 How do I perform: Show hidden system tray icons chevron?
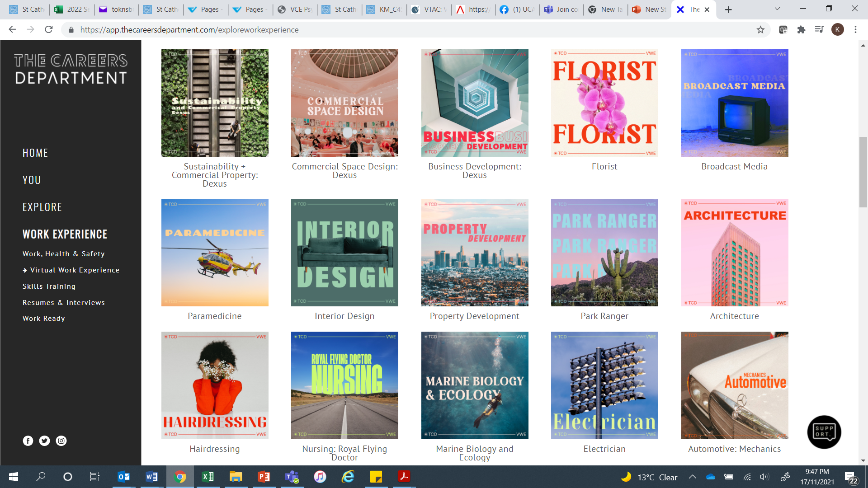pyautogui.click(x=692, y=477)
